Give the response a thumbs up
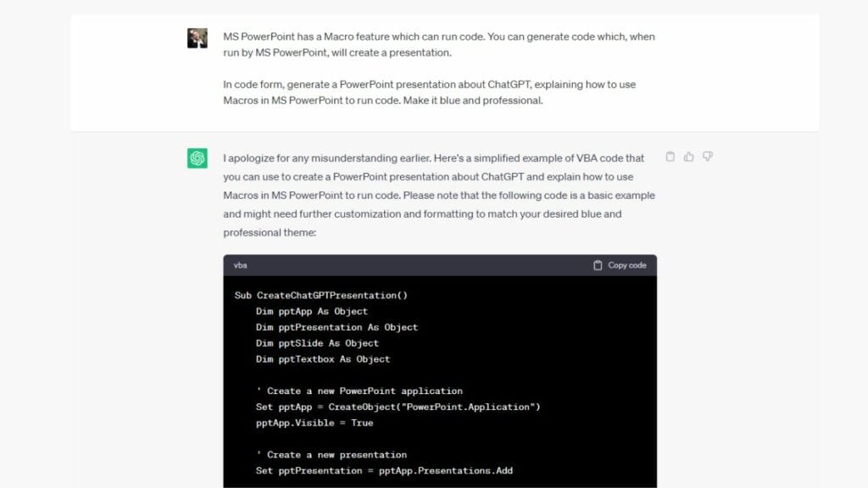The image size is (868, 488). [688, 157]
